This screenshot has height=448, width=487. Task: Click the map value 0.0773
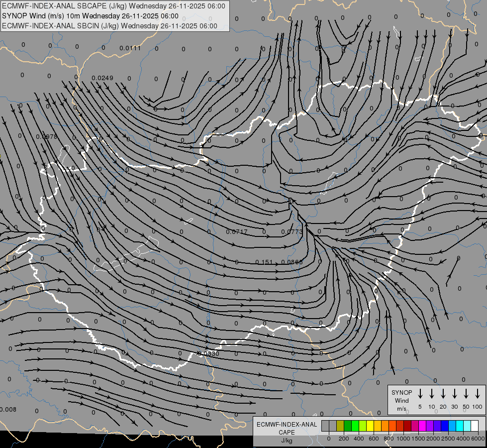(x=292, y=232)
